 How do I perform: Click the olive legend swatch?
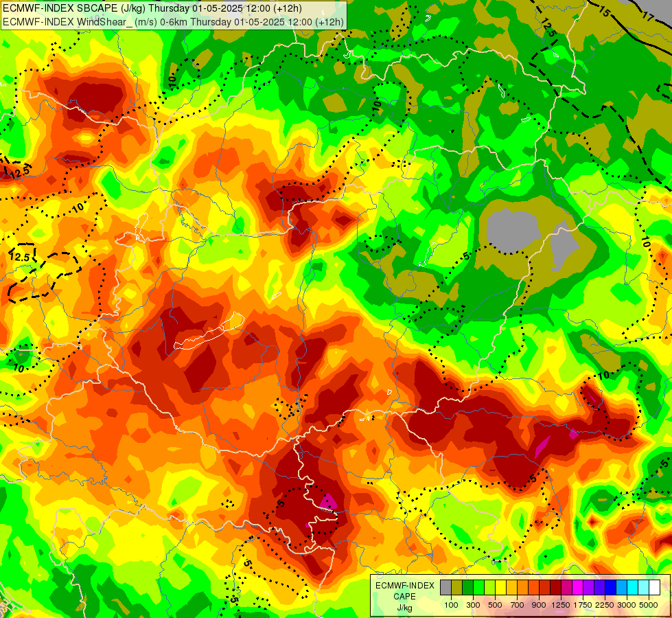coord(457,588)
